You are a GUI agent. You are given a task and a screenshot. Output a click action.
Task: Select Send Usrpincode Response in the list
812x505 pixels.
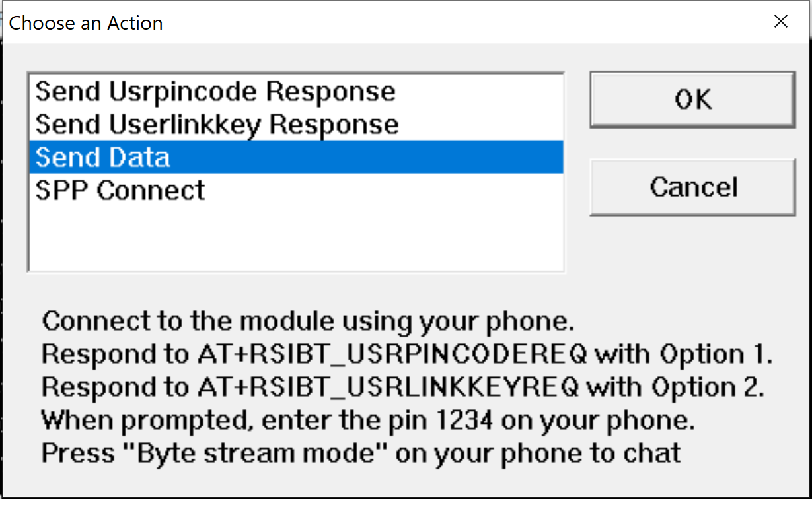tap(215, 91)
